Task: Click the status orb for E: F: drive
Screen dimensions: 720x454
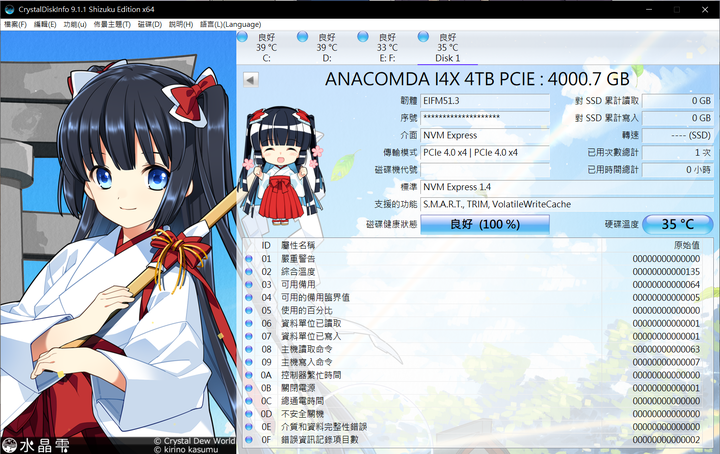Action: click(363, 37)
